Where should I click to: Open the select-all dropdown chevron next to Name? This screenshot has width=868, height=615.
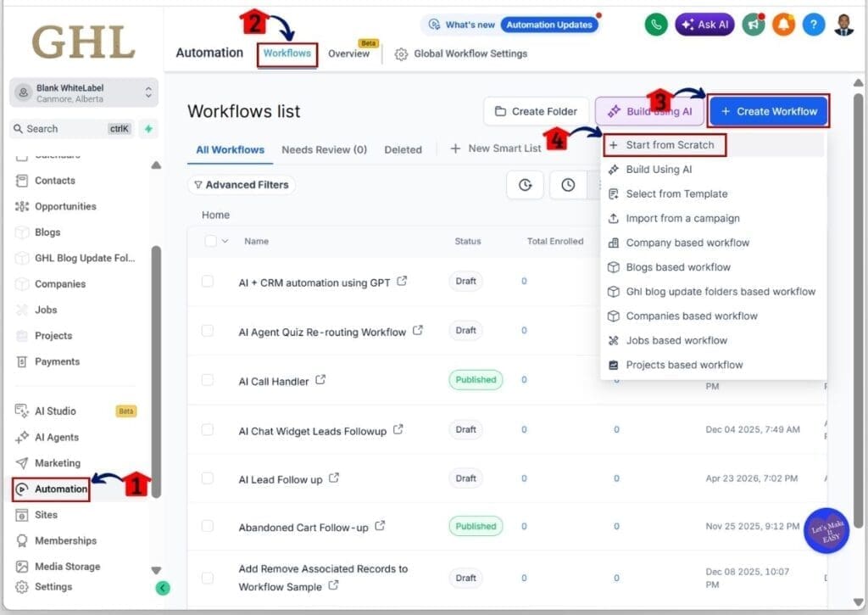coord(225,241)
